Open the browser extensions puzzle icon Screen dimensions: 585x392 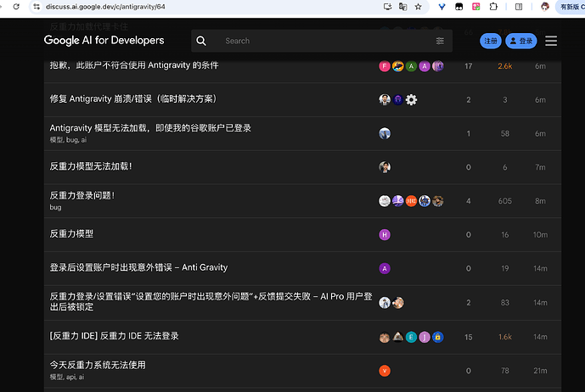(493, 7)
